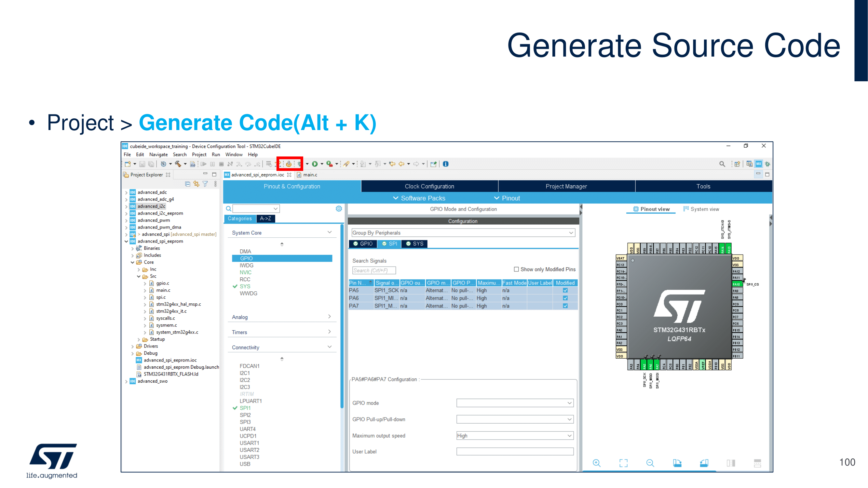Select the A->Z sorting button

point(265,218)
